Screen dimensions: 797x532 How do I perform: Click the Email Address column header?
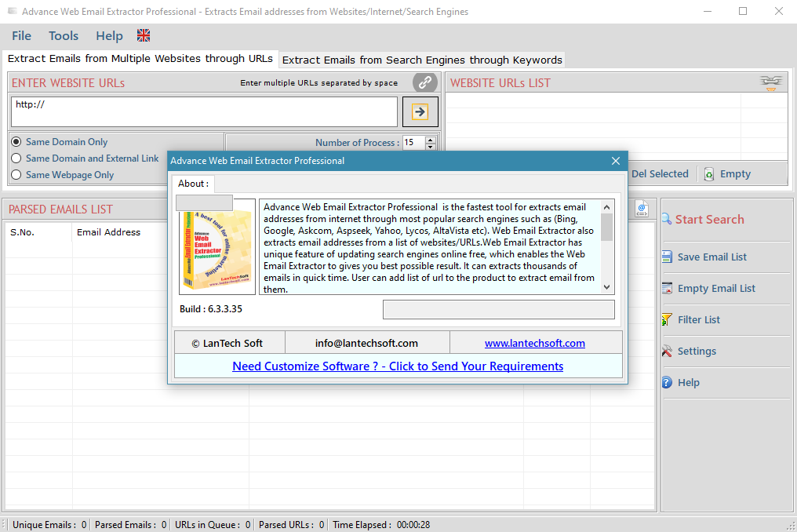point(108,232)
